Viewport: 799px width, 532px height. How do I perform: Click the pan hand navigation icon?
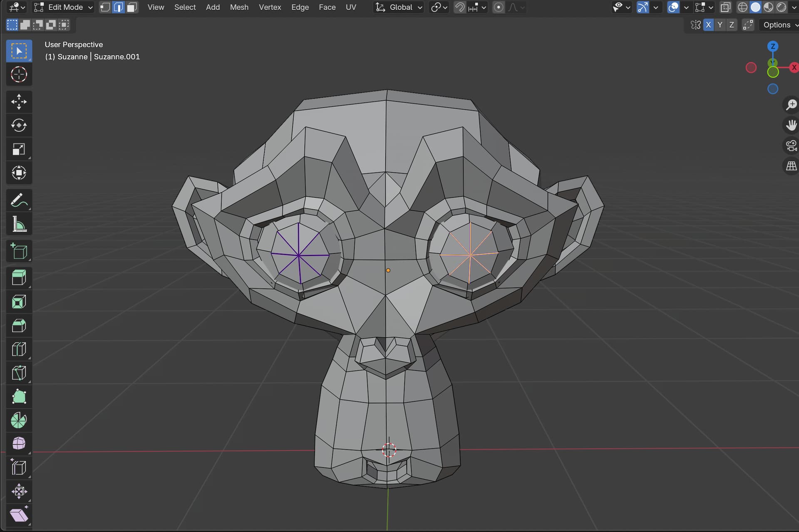coord(791,125)
